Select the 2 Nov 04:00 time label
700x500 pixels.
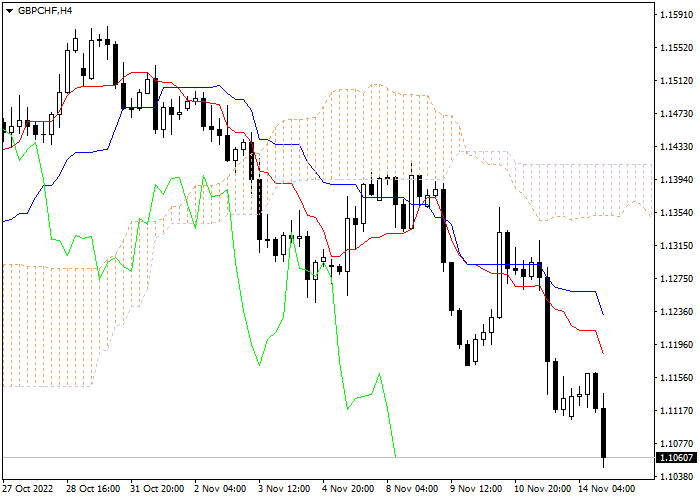(x=220, y=489)
